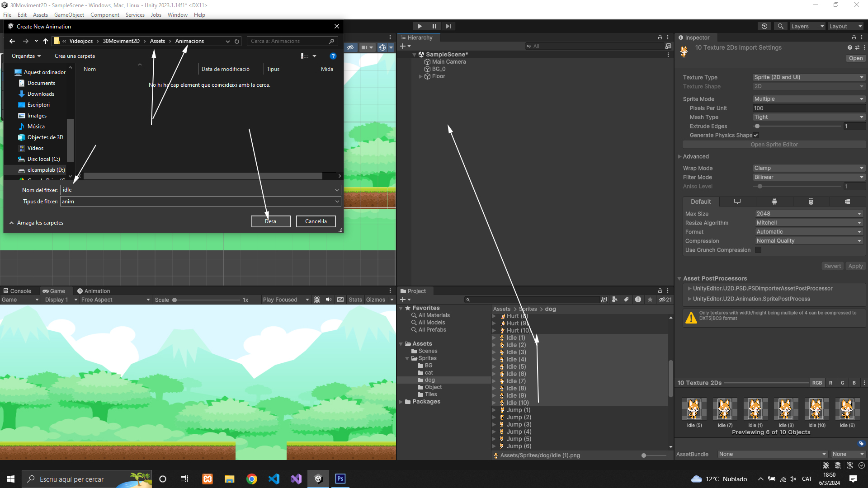
Task: Toggle the Generate Physics Shape checkbox
Action: pos(756,135)
